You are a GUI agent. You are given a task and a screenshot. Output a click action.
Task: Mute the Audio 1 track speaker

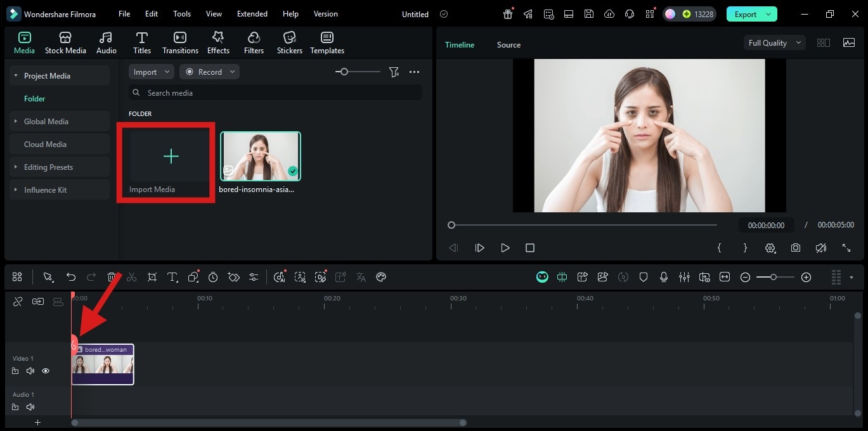click(x=30, y=407)
